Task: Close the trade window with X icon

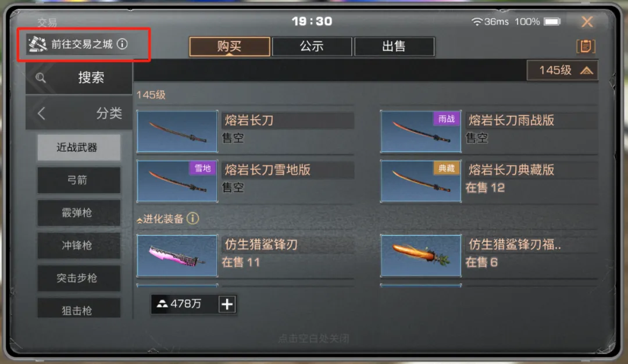Action: [587, 22]
